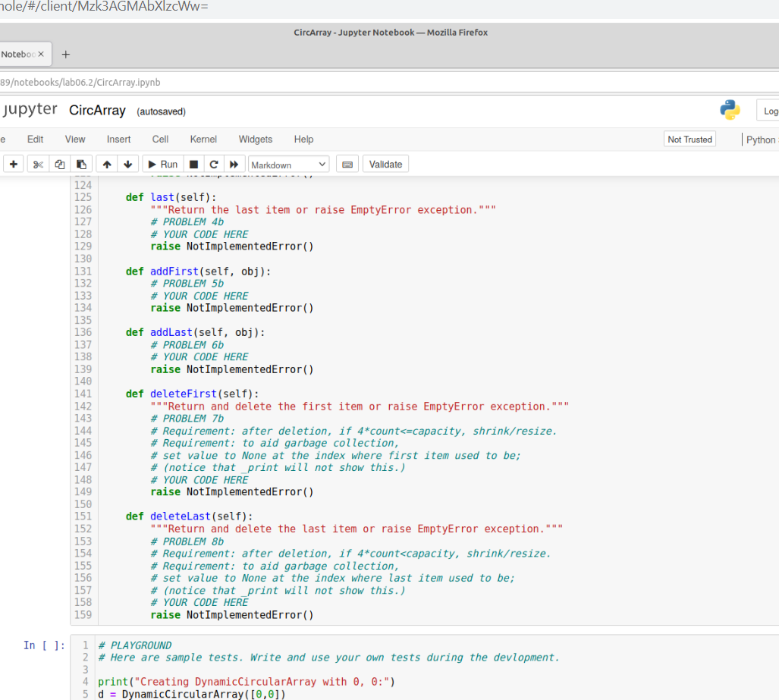This screenshot has height=700, width=779.
Task: Cut the selected cells
Action: click(37, 164)
